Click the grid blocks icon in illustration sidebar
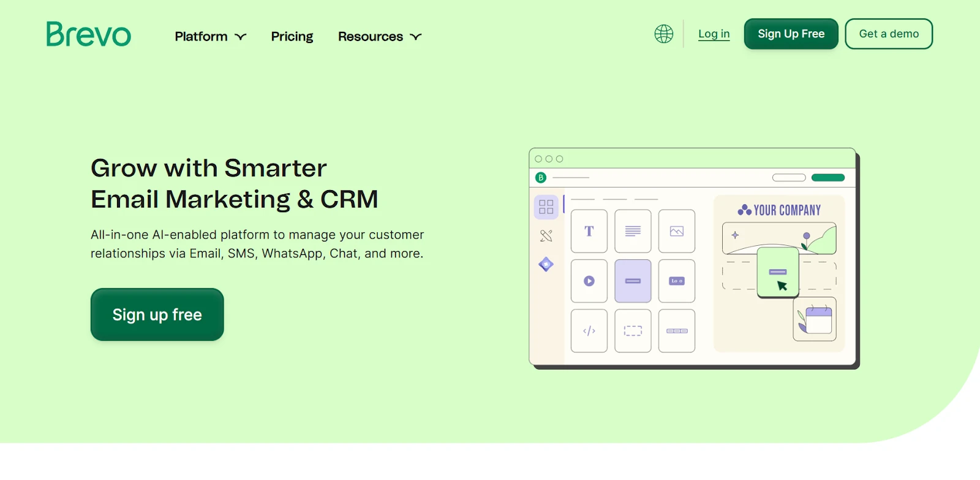This screenshot has width=980, height=480. [x=546, y=207]
